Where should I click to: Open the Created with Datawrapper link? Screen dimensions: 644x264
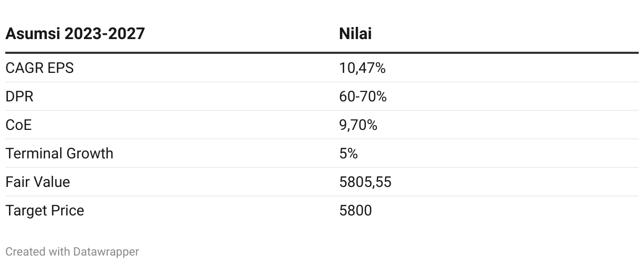click(x=72, y=252)
